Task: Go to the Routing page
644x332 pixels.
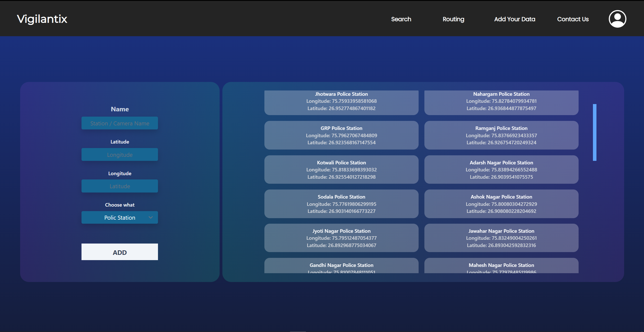Action: click(x=453, y=19)
